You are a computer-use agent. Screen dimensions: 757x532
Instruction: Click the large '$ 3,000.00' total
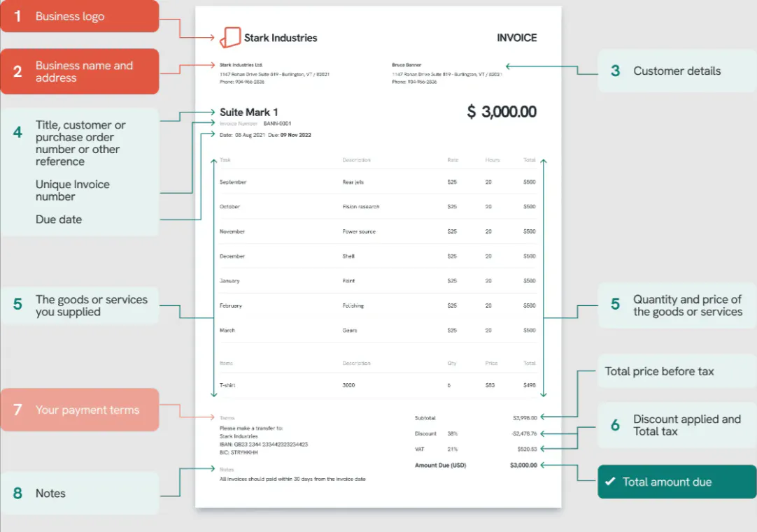[x=502, y=112]
